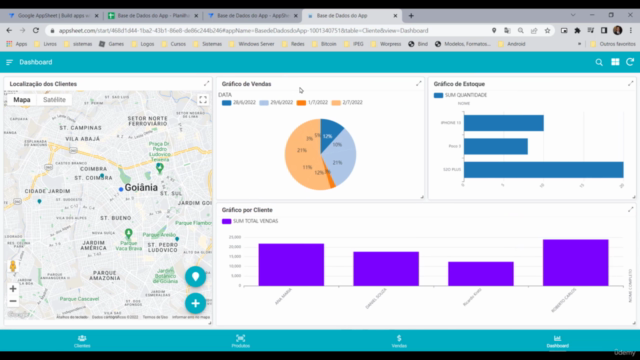Toggle 28/6/2022 legend in sales chart

pos(239,102)
